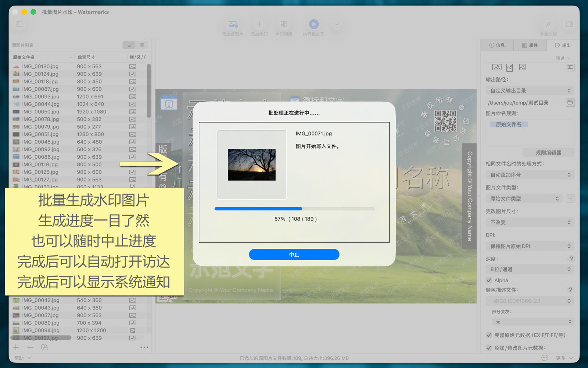Click the batch progress bar

coord(294,209)
